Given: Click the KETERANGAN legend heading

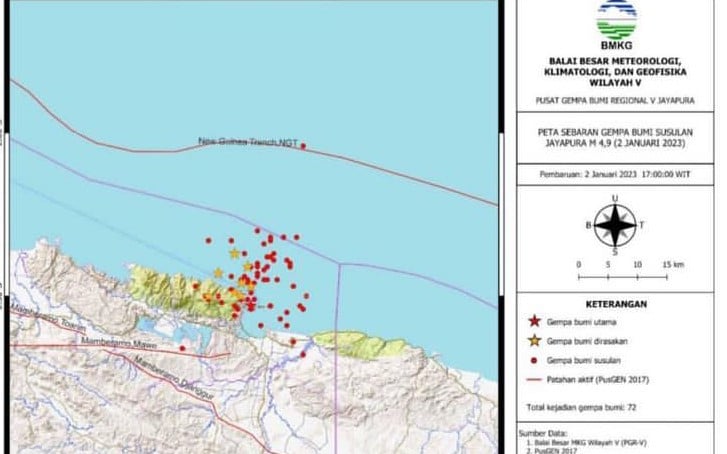Looking at the screenshot, I should [615, 303].
